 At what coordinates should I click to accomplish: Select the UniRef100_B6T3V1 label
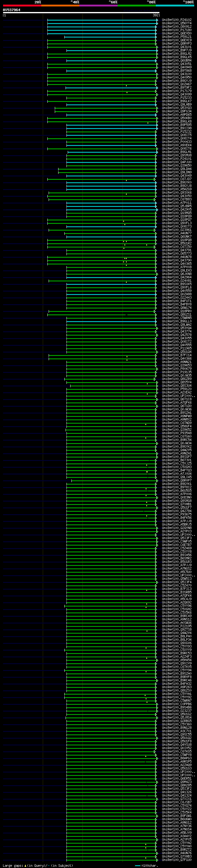pos(176,460)
